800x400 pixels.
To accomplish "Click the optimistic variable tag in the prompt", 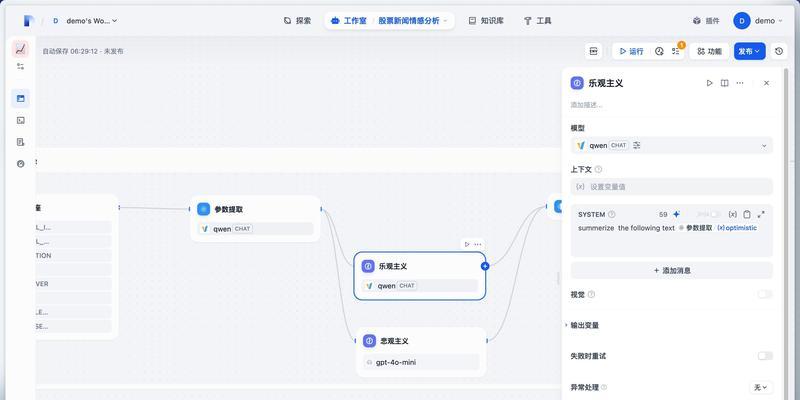I will (737, 228).
